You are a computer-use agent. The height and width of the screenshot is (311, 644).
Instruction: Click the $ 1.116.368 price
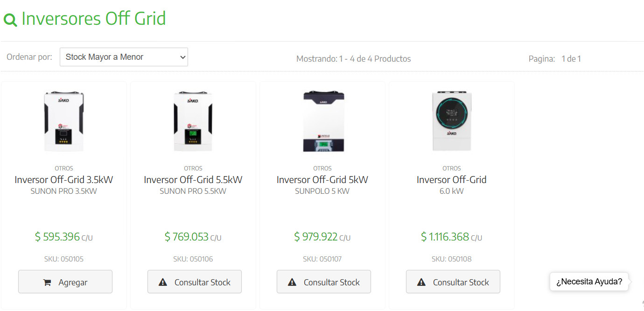tap(445, 237)
